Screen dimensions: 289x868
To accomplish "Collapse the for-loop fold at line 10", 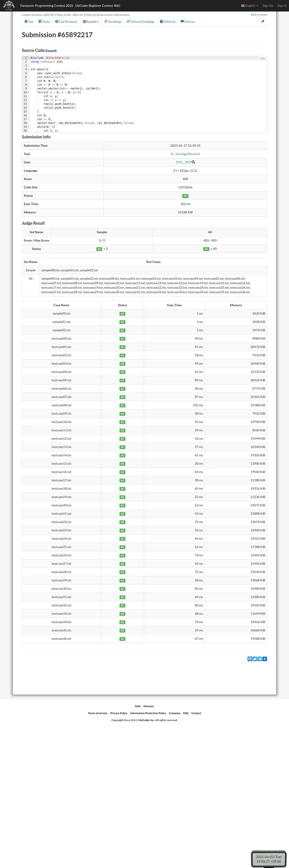I will pos(28,92).
